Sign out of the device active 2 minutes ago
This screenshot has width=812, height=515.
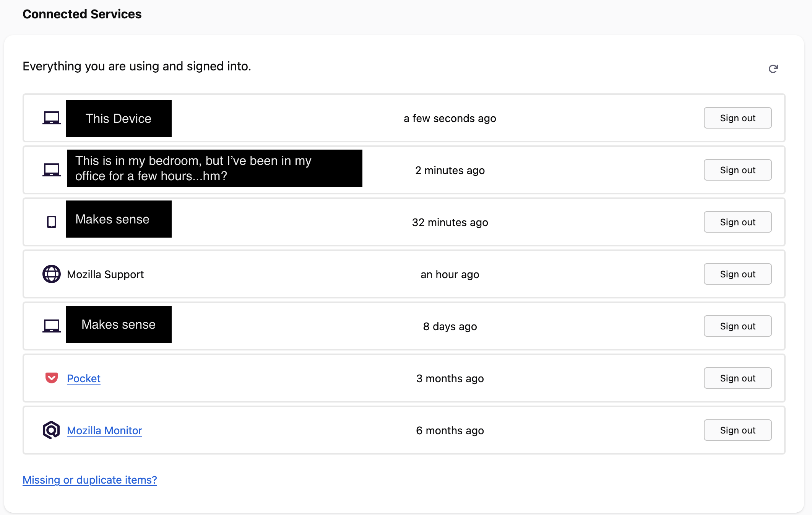click(x=737, y=170)
